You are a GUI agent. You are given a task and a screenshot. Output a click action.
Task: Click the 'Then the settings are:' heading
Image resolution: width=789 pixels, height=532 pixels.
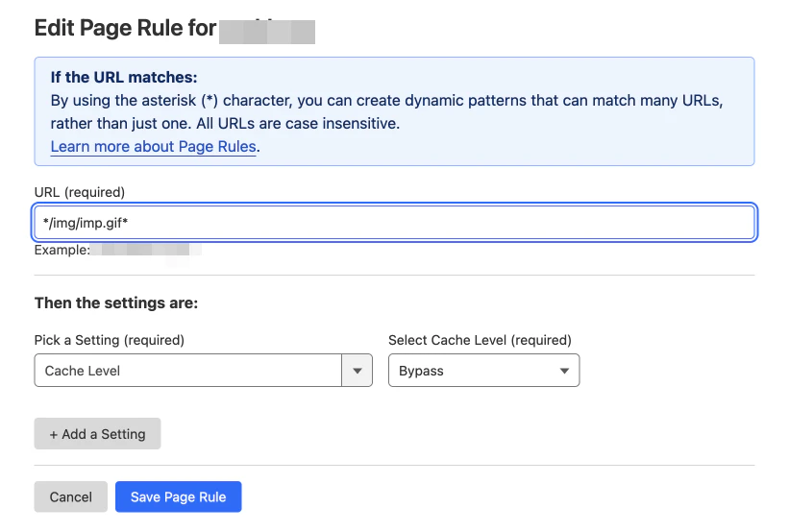coord(116,302)
